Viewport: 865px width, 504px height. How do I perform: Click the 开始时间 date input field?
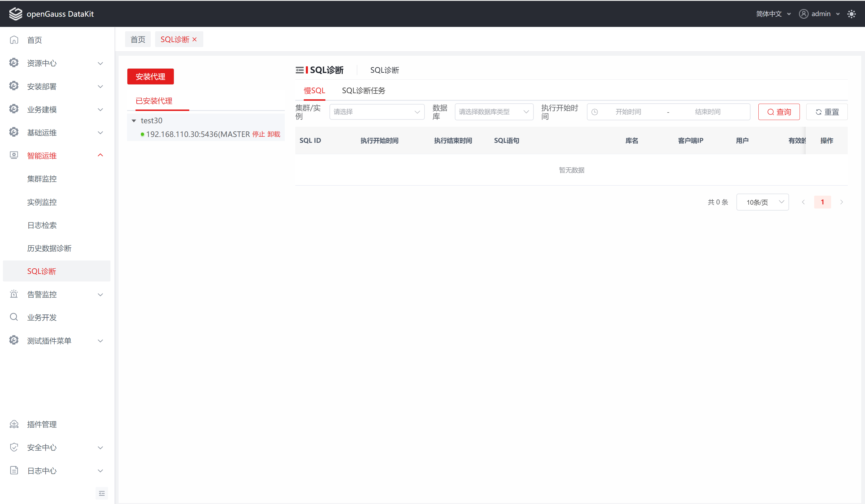pos(628,112)
